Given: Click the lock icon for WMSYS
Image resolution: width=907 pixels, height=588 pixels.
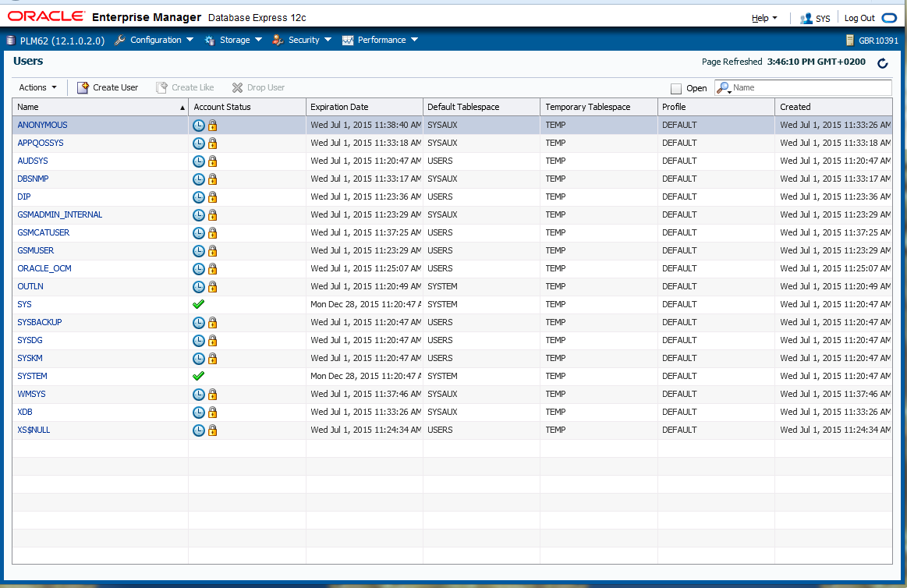Looking at the screenshot, I should click(212, 395).
